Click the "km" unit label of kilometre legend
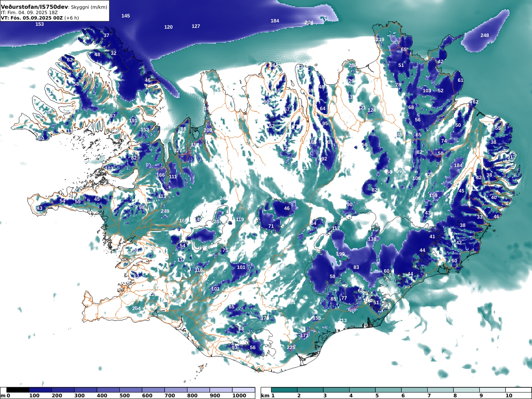This screenshot has width=532, height=399. pyautogui.click(x=265, y=396)
